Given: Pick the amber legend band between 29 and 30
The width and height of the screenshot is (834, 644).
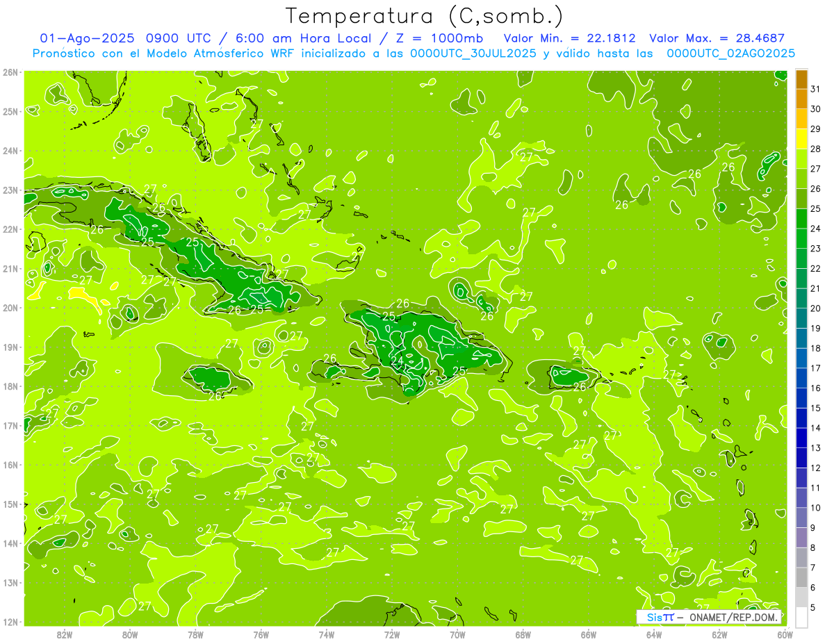Looking at the screenshot, I should 801,119.
